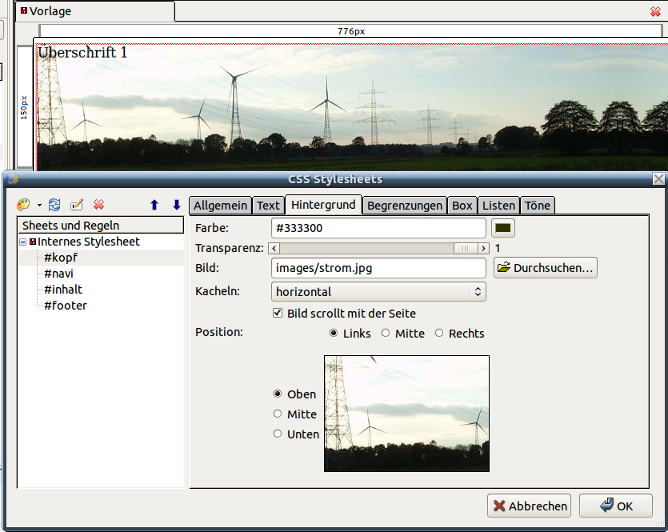668x532 pixels.
Task: Select the #navi rule
Action: click(x=59, y=273)
